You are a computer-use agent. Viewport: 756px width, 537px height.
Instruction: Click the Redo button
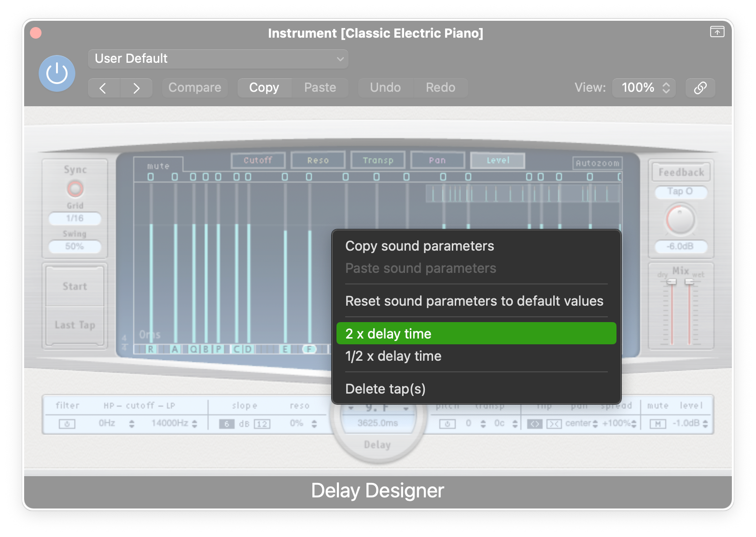click(x=440, y=88)
